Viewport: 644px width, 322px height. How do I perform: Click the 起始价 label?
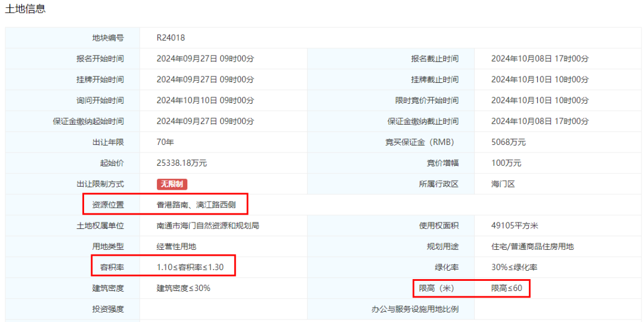(112, 163)
